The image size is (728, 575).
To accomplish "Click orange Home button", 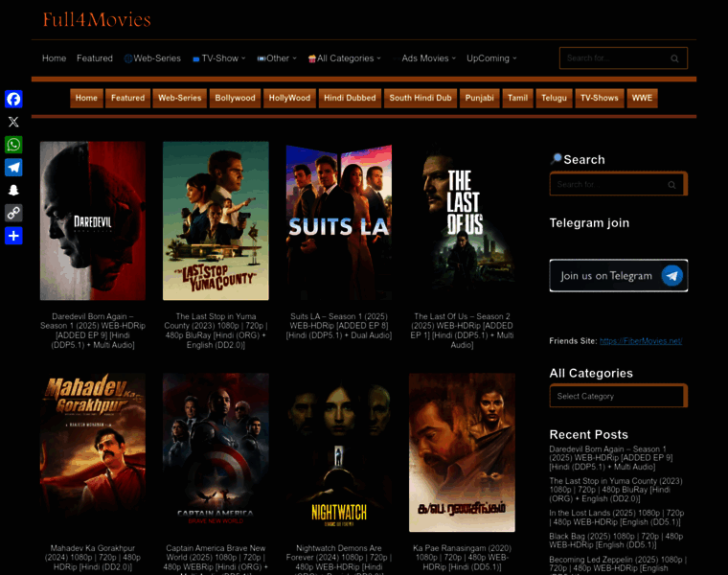I will pyautogui.click(x=86, y=98).
